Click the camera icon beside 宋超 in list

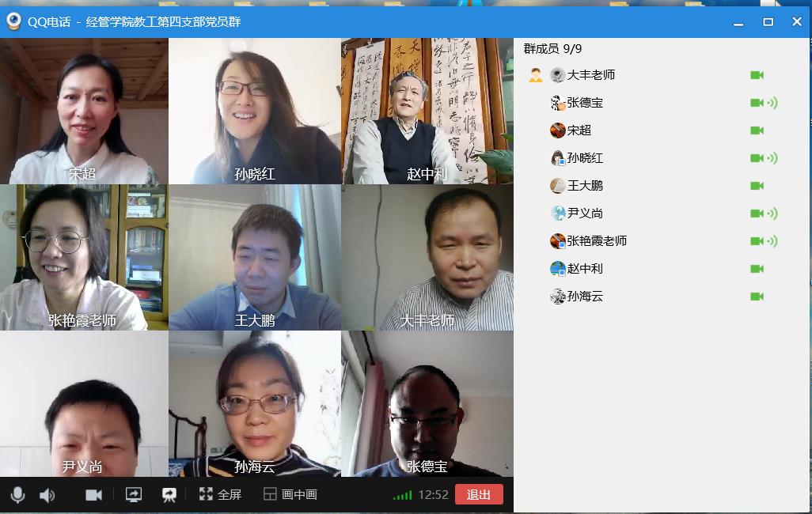(x=757, y=130)
